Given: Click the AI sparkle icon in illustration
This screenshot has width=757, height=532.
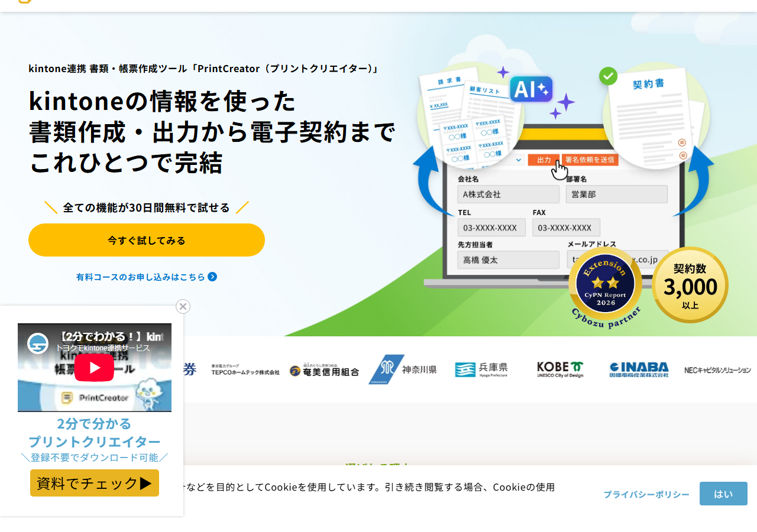Looking at the screenshot, I should click(531, 89).
